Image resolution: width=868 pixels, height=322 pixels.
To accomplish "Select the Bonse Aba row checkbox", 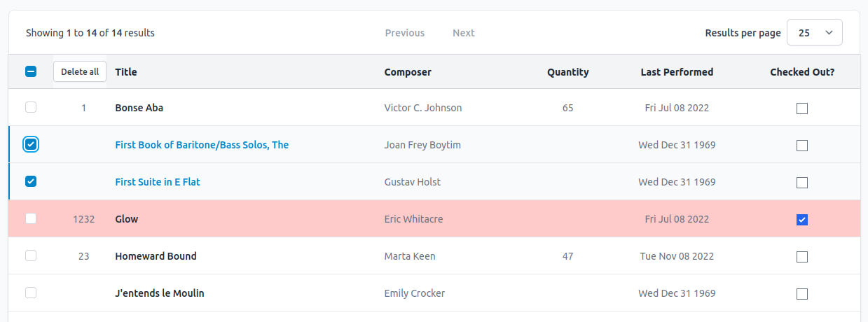I will click(31, 107).
